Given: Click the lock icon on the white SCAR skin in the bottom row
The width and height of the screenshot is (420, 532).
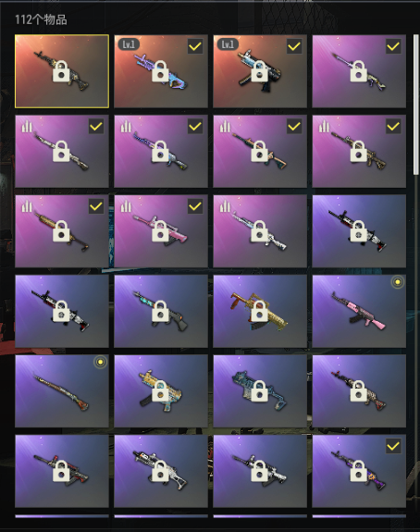Looking at the screenshot, I should [x=160, y=471].
